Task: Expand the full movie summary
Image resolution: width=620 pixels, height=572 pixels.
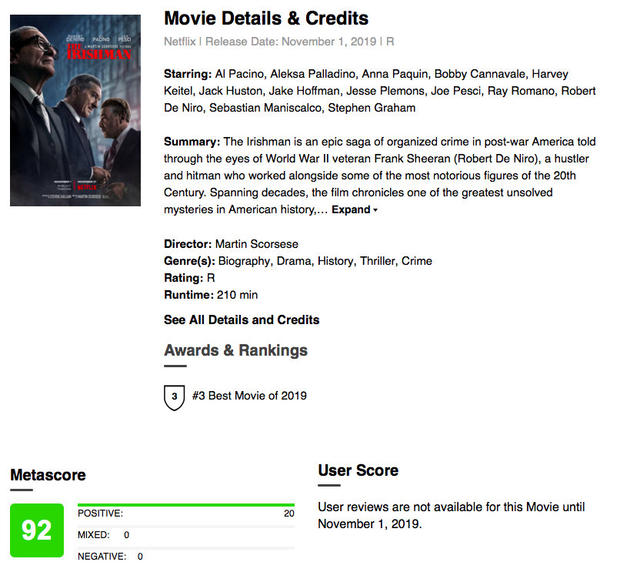Action: pyautogui.click(x=355, y=210)
